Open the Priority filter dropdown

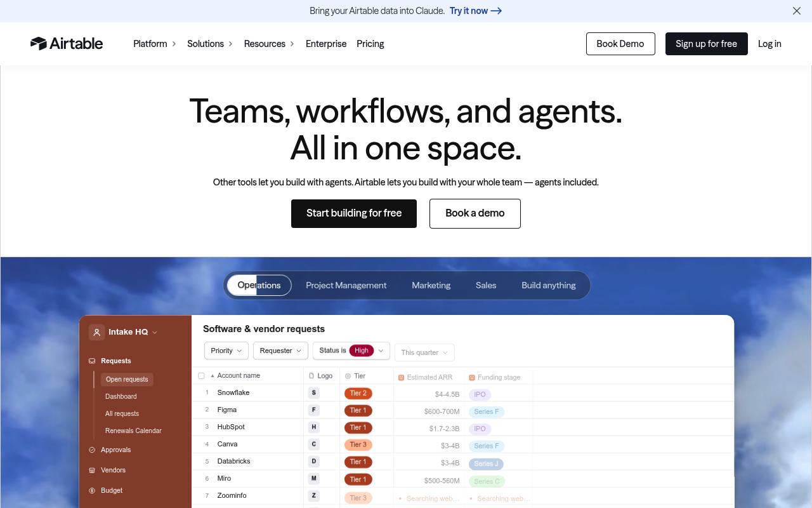(226, 351)
